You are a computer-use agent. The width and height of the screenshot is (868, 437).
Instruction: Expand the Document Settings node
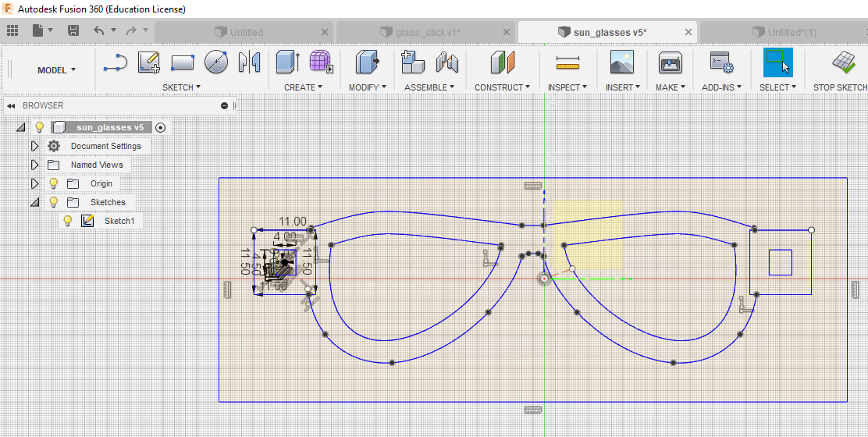pyautogui.click(x=35, y=146)
